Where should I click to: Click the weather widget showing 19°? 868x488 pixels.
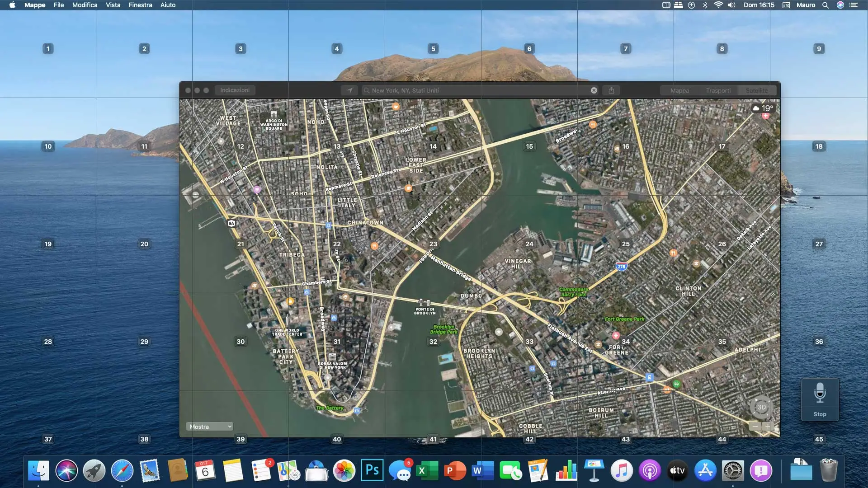pos(764,108)
